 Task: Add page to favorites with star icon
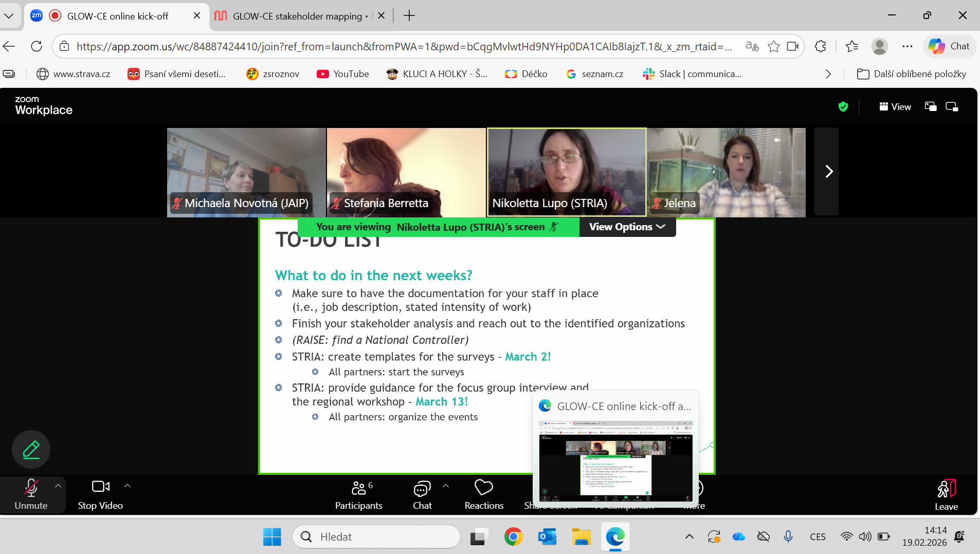(773, 46)
